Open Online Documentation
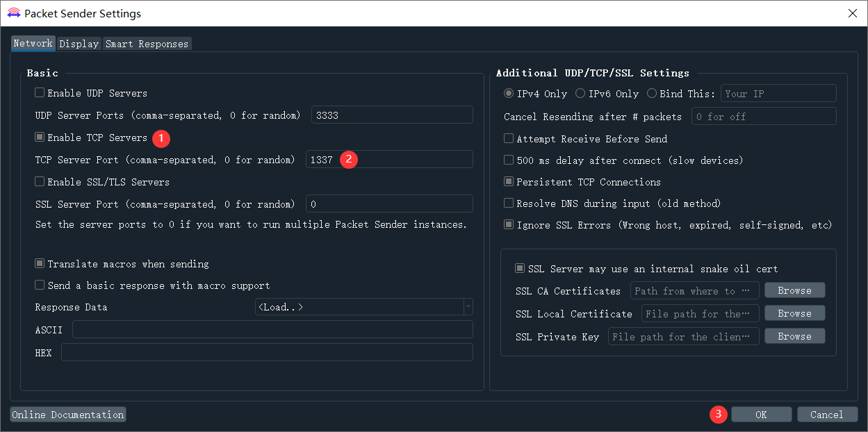The height and width of the screenshot is (432, 868). click(68, 415)
